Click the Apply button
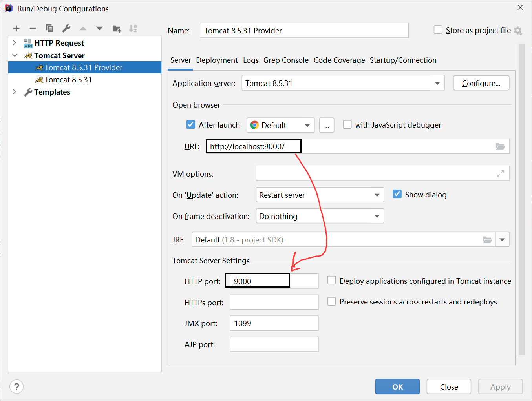 pos(500,387)
